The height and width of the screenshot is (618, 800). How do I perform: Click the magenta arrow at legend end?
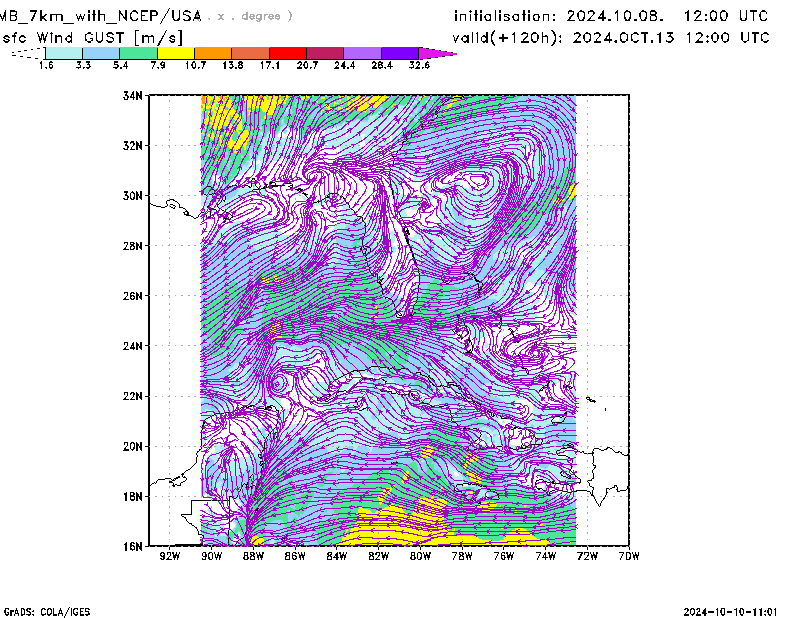[x=437, y=53]
